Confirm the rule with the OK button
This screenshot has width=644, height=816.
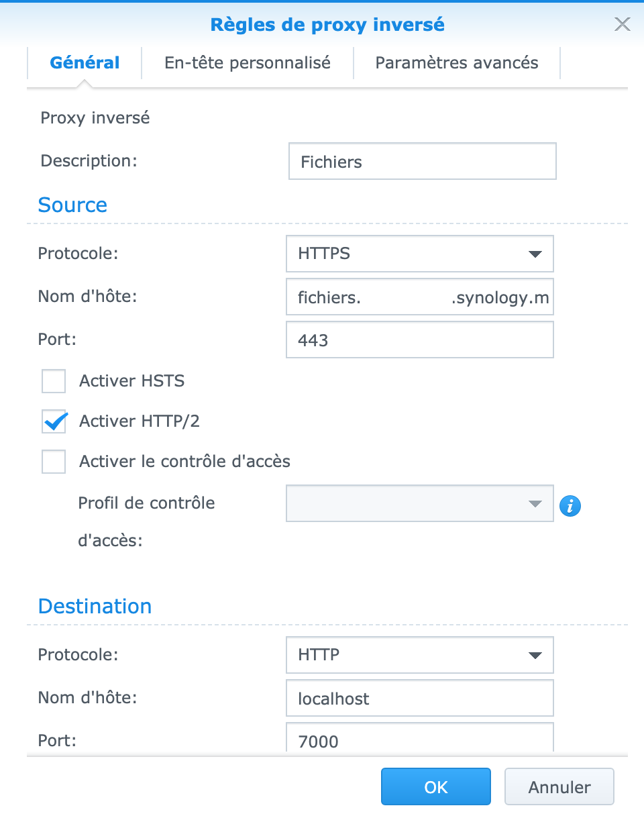(x=436, y=787)
